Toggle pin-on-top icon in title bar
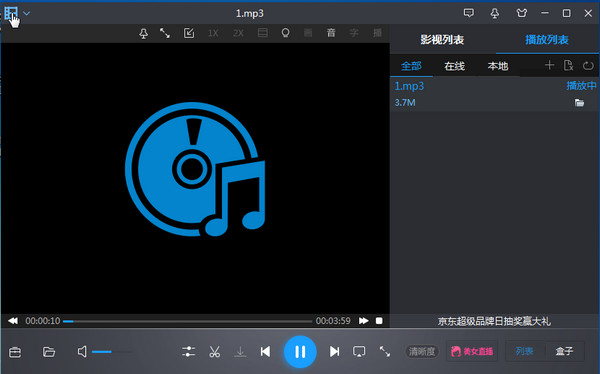600x374 pixels. (x=495, y=13)
